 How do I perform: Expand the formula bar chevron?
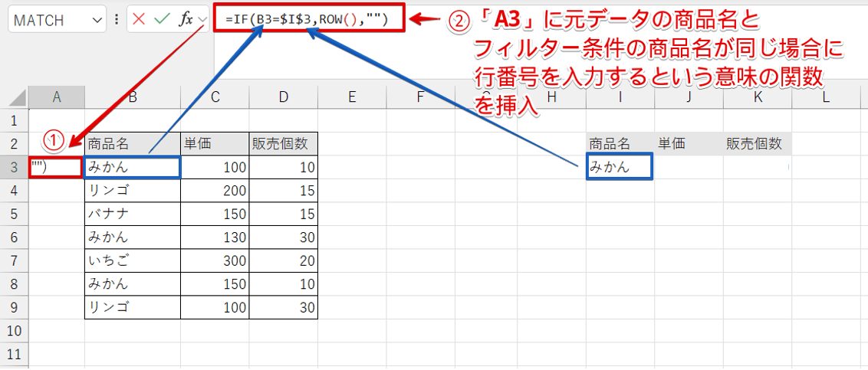point(202,19)
